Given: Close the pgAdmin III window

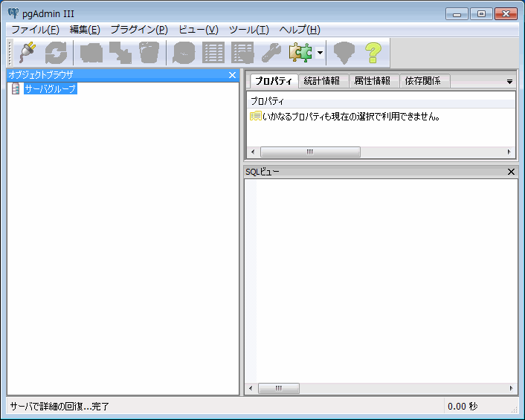Looking at the screenshot, I should click(x=506, y=14).
